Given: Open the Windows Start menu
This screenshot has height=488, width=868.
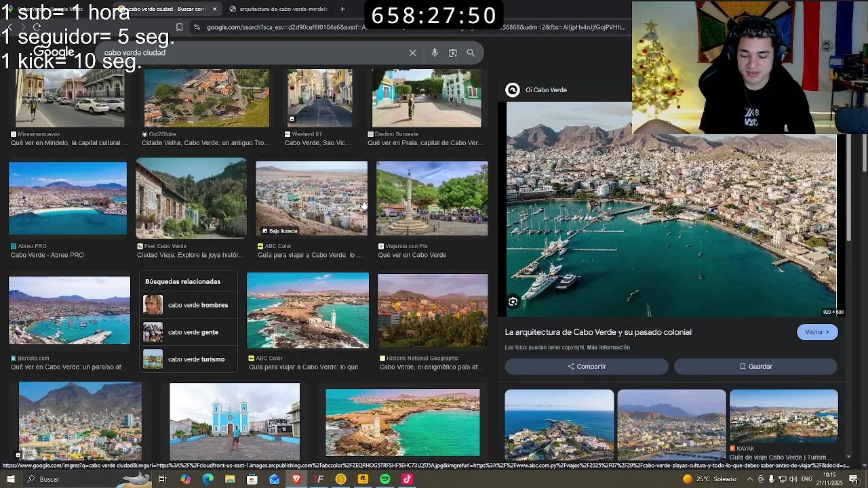Looking at the screenshot, I should point(10,479).
